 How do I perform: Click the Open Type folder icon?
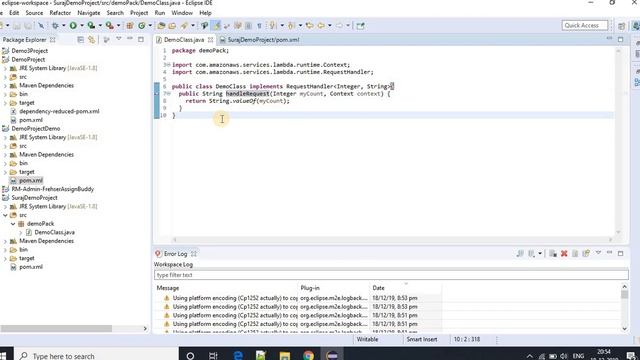click(x=161, y=26)
